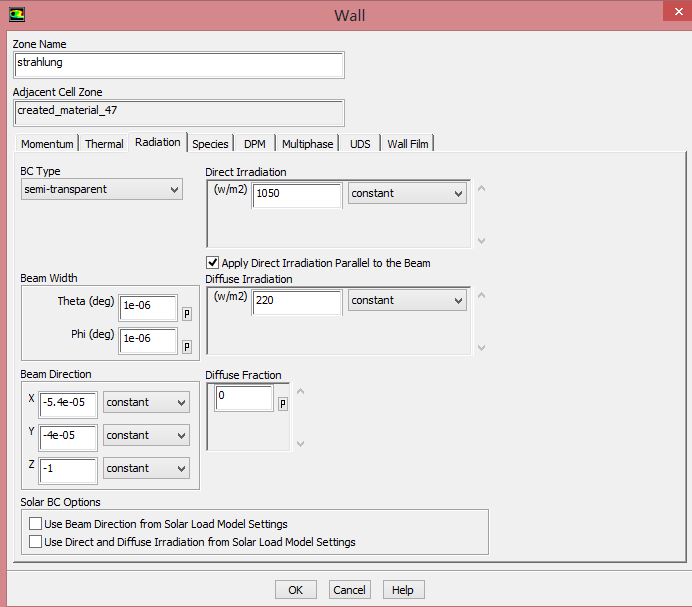
Task: Click the P parameter button next to Theta
Action: (x=186, y=313)
